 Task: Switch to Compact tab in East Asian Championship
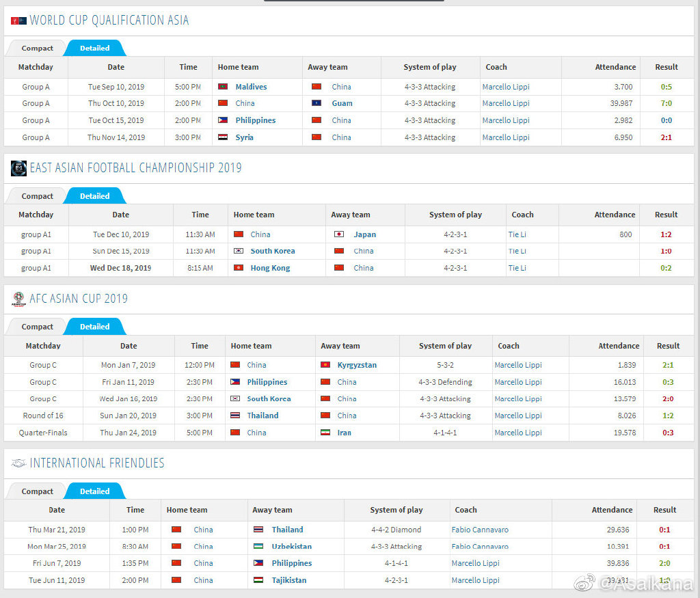coord(37,196)
